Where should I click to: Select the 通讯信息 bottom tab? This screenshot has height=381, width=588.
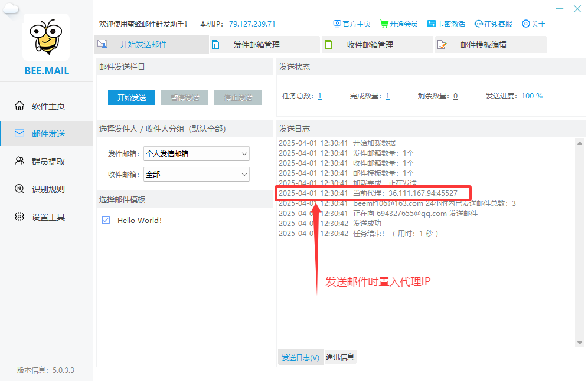[339, 357]
